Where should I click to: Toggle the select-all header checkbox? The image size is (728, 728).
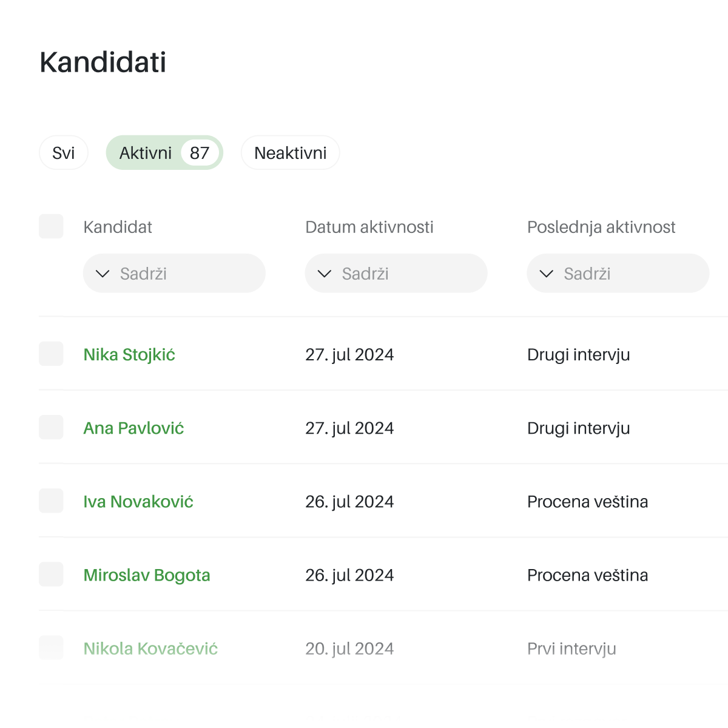point(51,226)
